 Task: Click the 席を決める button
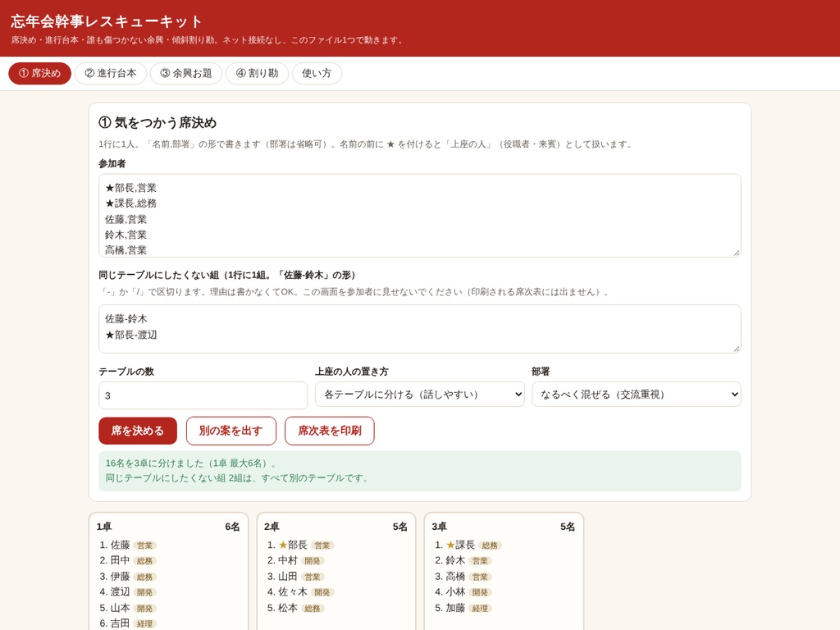pos(138,431)
